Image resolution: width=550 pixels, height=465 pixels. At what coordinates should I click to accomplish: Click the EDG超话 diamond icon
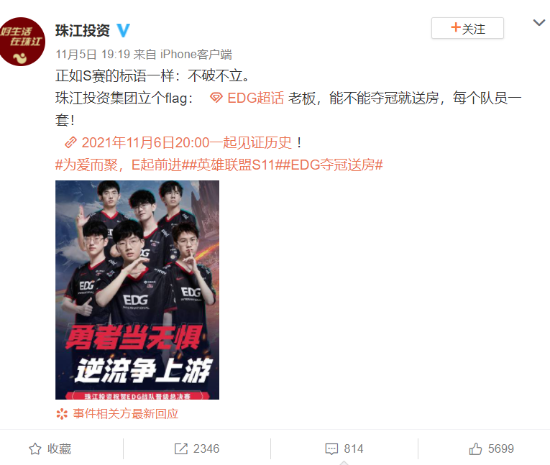click(x=216, y=98)
